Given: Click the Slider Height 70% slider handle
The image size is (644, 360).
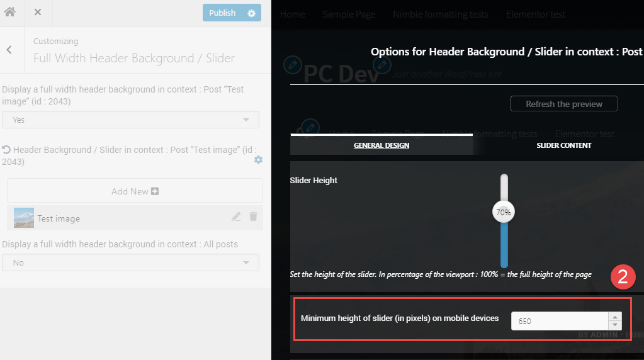Looking at the screenshot, I should click(503, 213).
